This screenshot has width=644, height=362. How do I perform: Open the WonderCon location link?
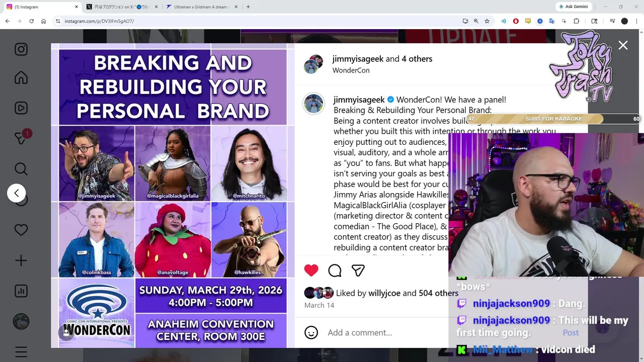pyautogui.click(x=351, y=70)
